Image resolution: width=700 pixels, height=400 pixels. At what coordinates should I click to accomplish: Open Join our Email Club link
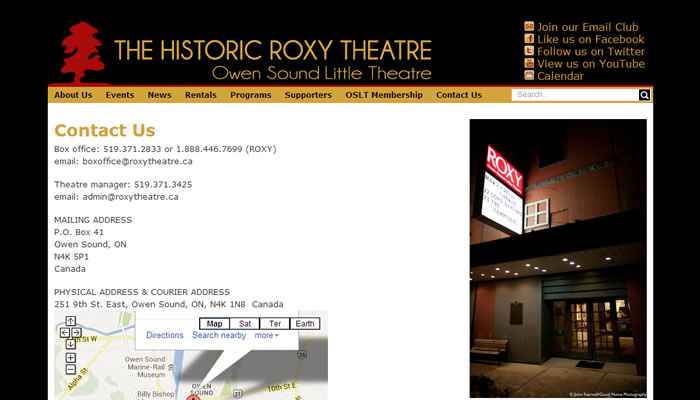(588, 27)
